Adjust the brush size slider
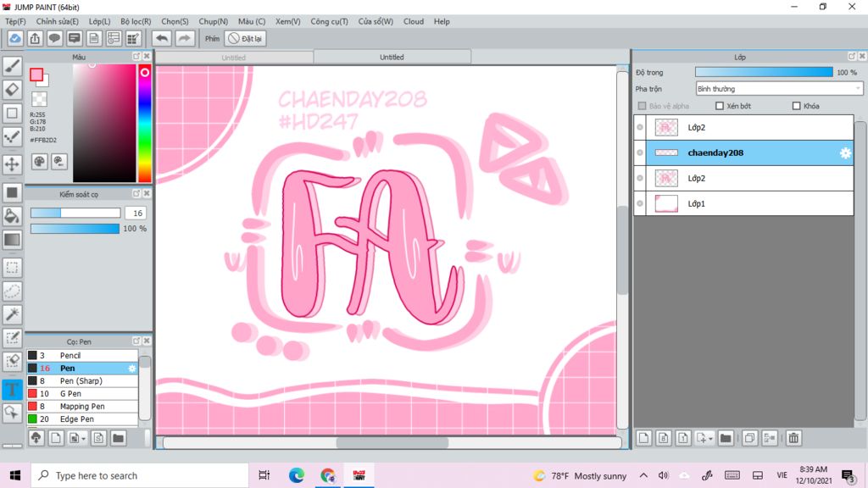 pos(75,213)
